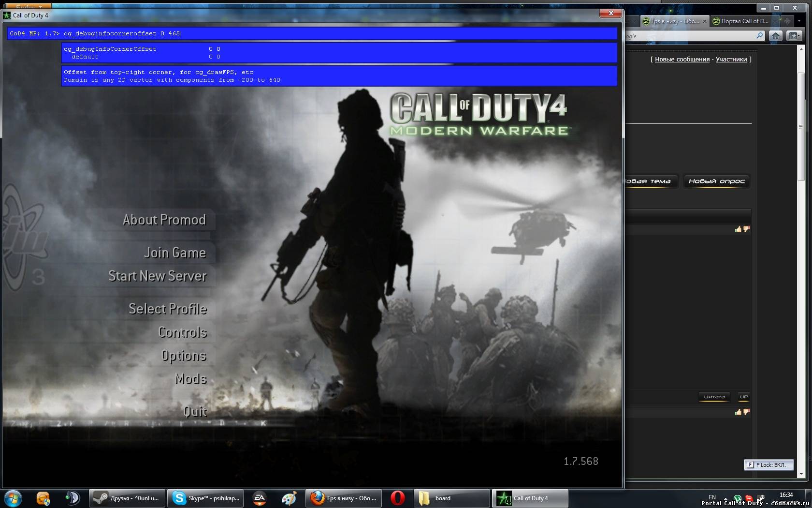This screenshot has height=508, width=812.
Task: Close the Call of Duty 4 window
Action: [611, 13]
